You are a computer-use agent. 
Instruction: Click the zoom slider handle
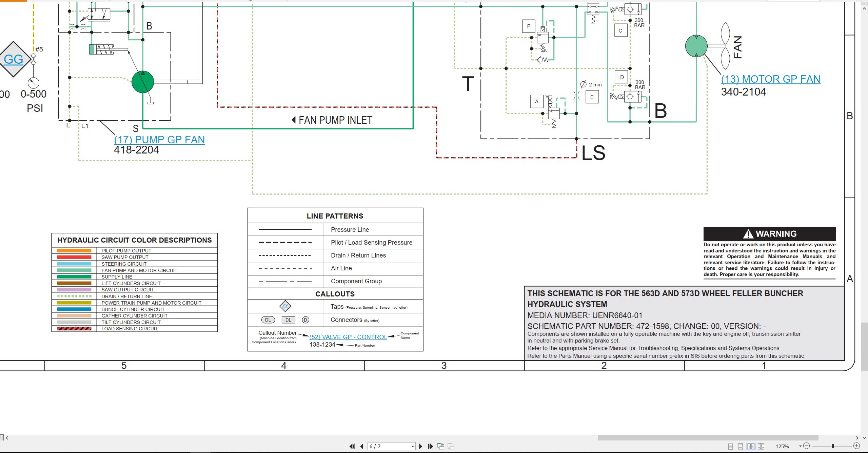click(833, 446)
